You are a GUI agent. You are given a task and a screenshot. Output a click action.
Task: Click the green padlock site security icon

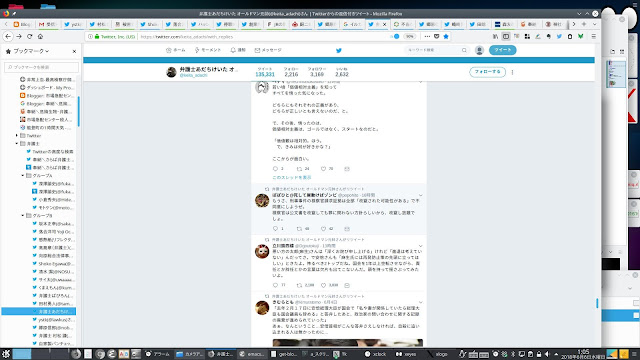coord(97,36)
